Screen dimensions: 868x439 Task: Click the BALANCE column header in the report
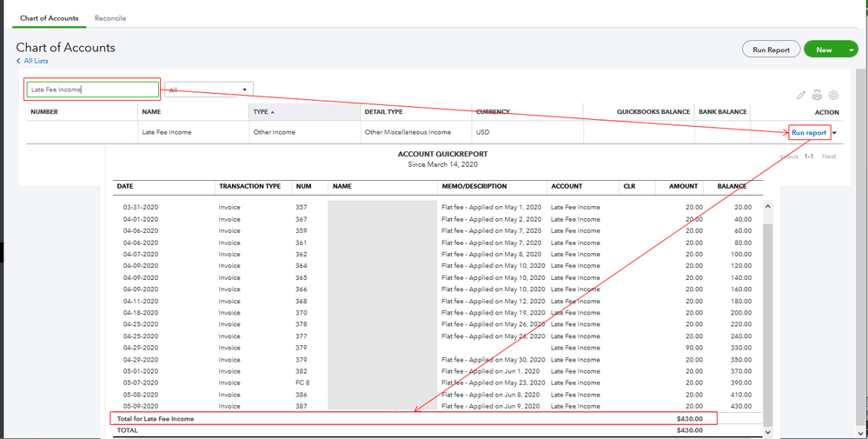732,187
